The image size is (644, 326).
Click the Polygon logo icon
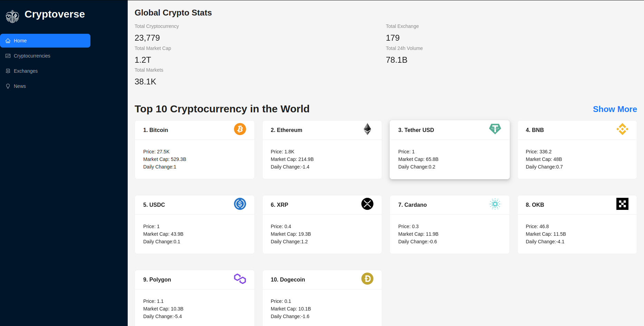(240, 279)
